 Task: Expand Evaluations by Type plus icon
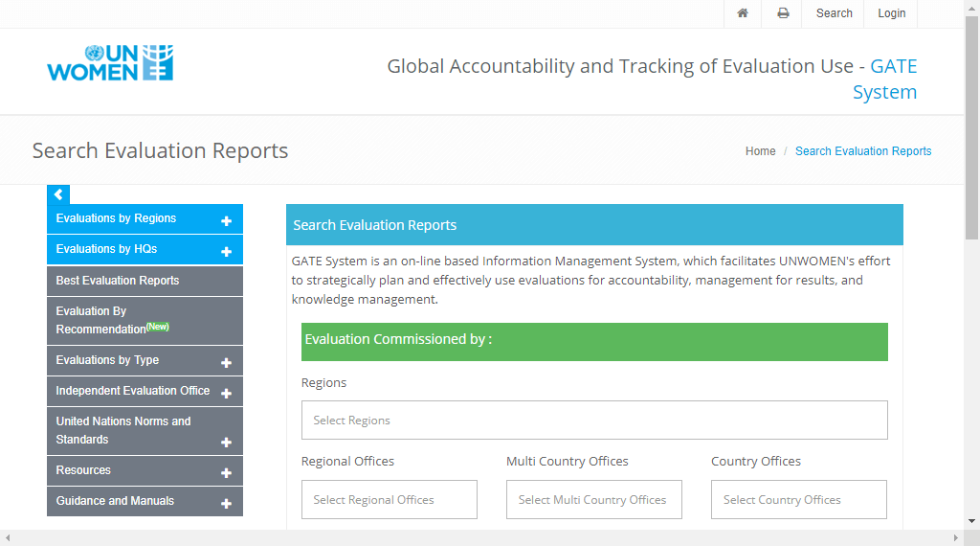tap(226, 363)
